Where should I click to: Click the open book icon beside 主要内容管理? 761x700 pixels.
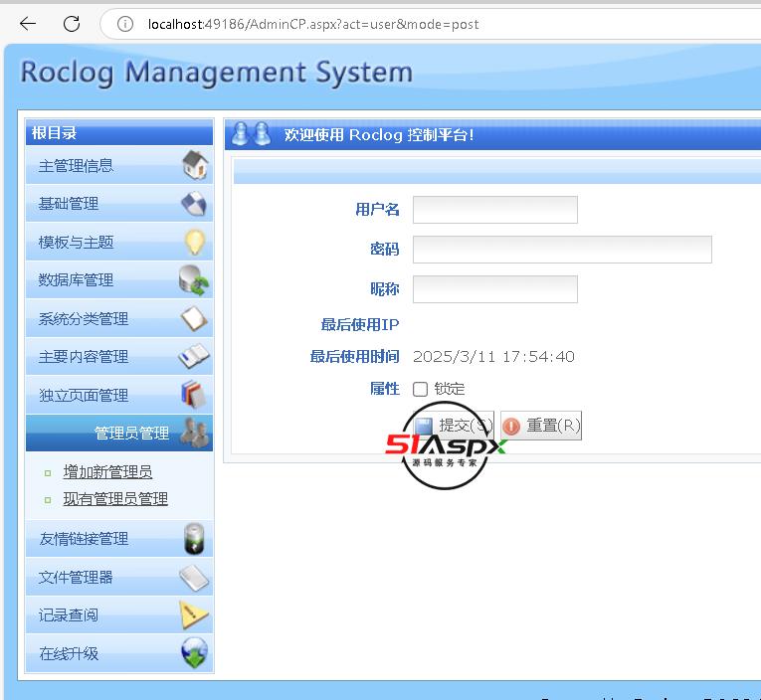pyautogui.click(x=194, y=357)
